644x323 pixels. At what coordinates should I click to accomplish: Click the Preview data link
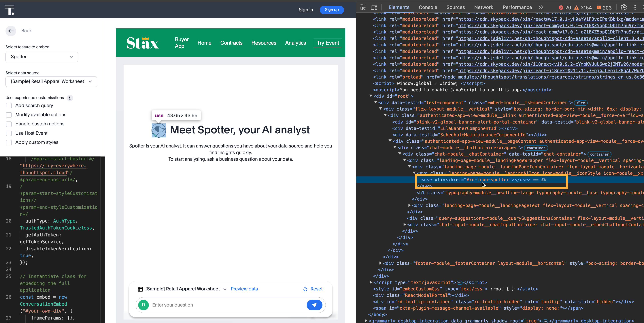pyautogui.click(x=244, y=289)
